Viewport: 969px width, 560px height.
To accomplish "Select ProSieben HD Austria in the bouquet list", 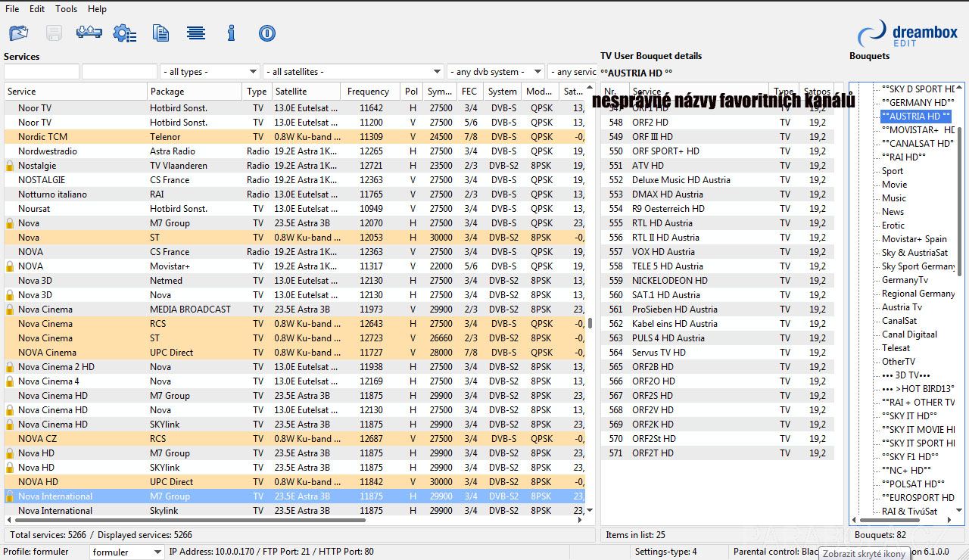I will point(718,310).
